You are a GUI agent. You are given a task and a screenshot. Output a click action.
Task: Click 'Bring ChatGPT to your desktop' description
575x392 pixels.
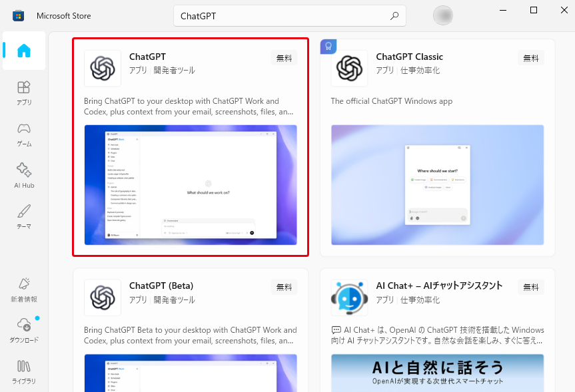point(189,106)
